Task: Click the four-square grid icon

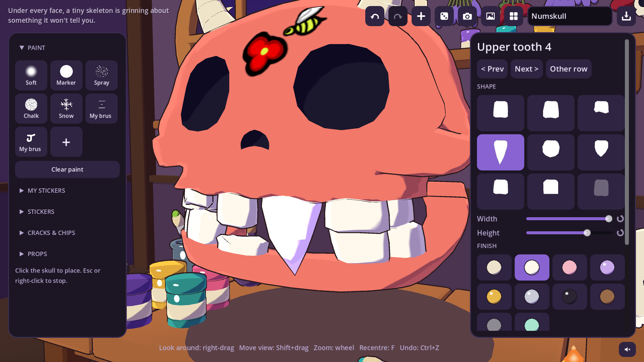Action: 514,16
